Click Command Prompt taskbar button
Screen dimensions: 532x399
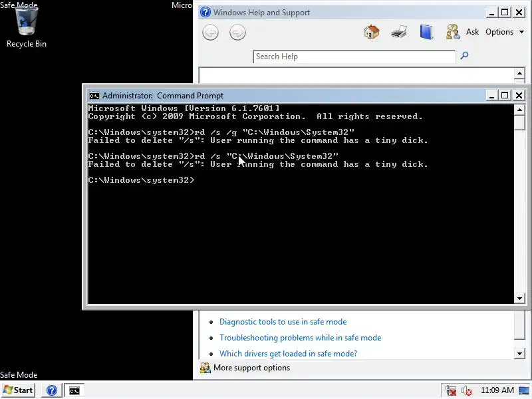[x=74, y=390]
